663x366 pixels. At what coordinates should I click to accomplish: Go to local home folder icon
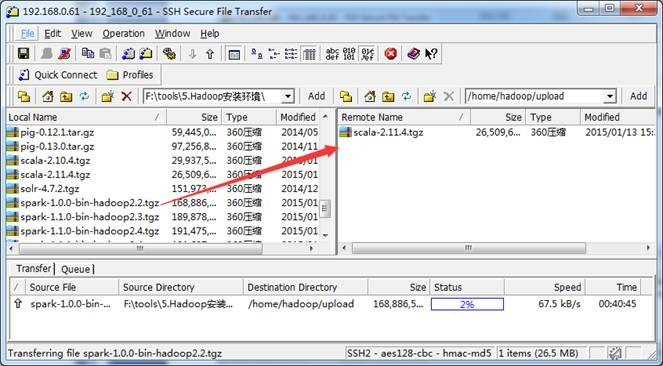coord(48,96)
